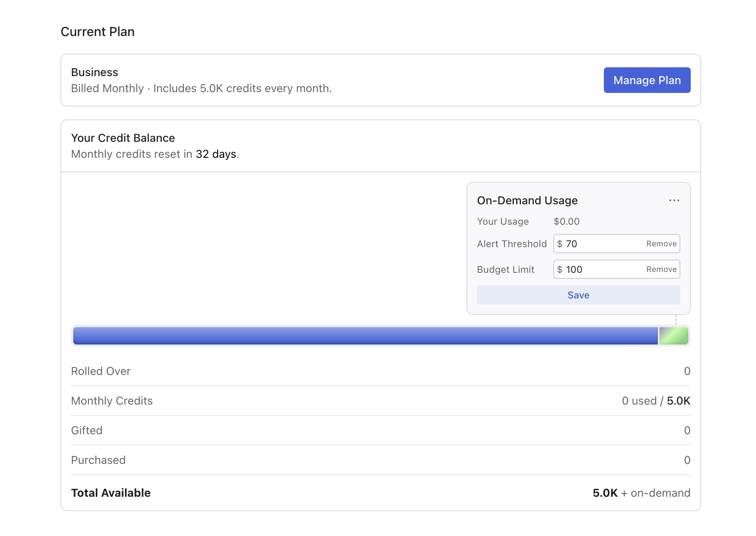Save the on-demand usage settings
The width and height of the screenshot is (756, 536).
click(578, 295)
